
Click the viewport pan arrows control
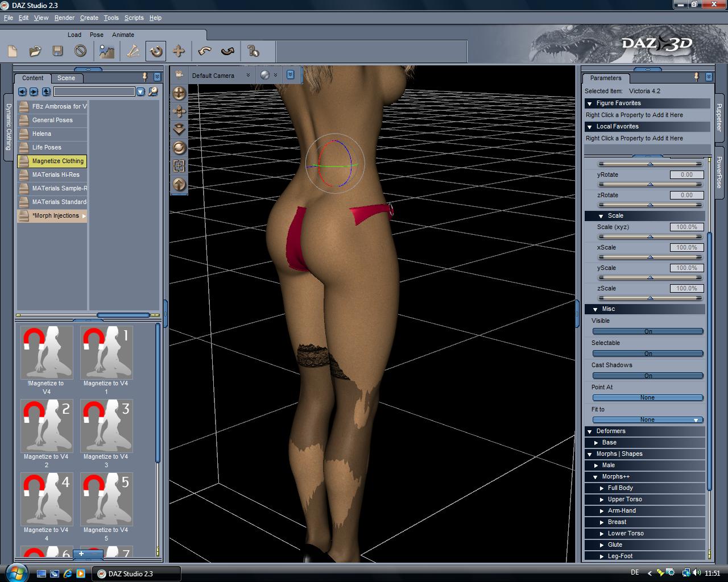pos(179,111)
